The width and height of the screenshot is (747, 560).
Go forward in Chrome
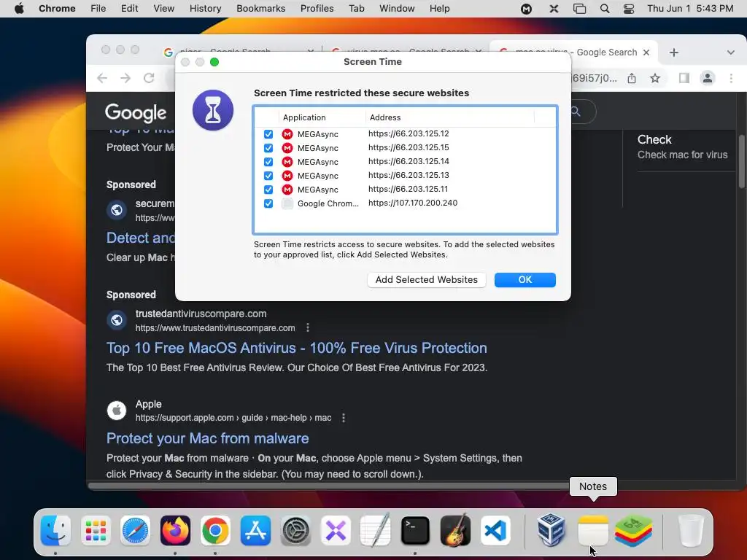tap(125, 78)
